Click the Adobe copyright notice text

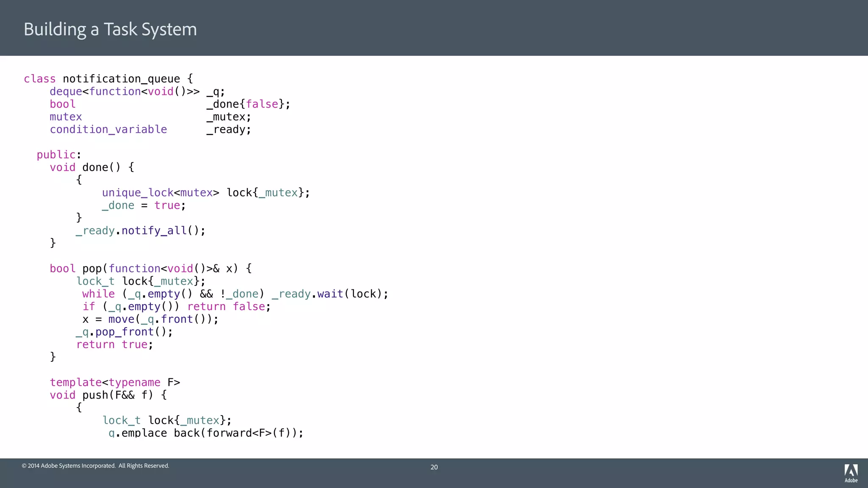click(95, 466)
